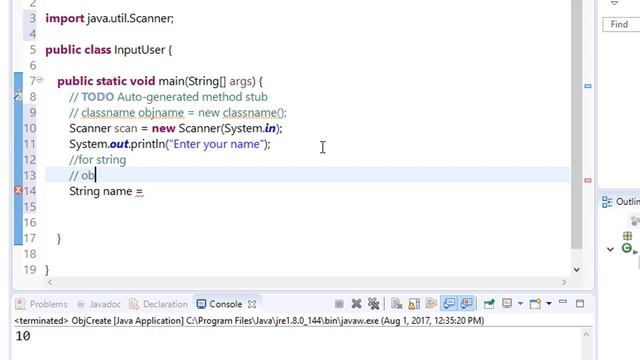Open the view menu triangle above Find
The image size is (640, 360).
click(x=614, y=3)
